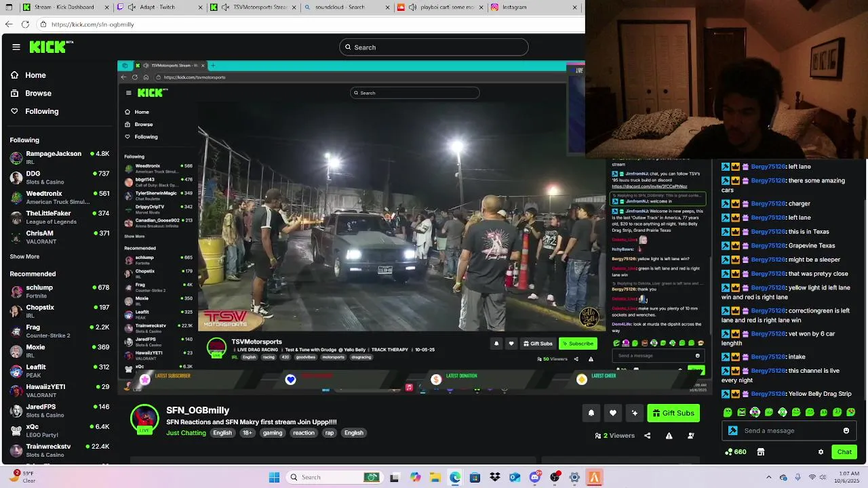Screen dimensions: 868x488
Task: Expand Show More under Following
Action: 24,257
